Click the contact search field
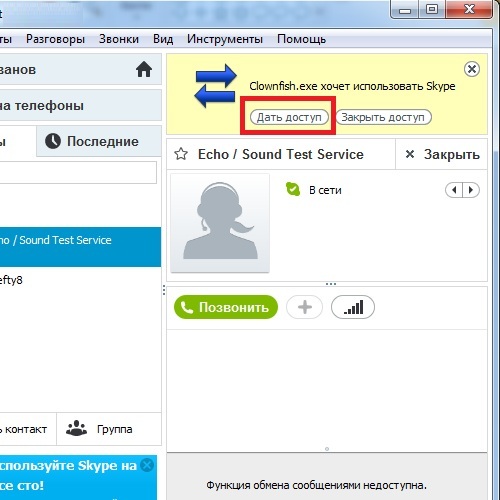 pos(78,172)
